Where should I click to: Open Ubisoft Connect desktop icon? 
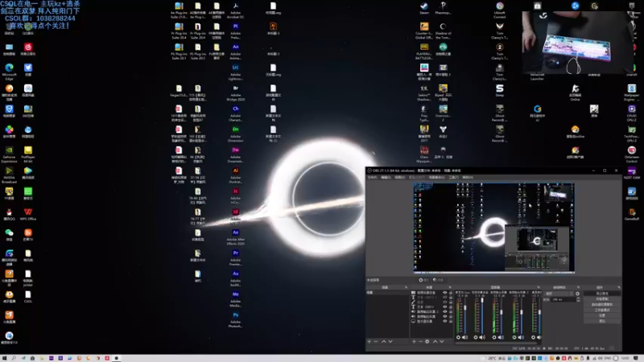[499, 10]
